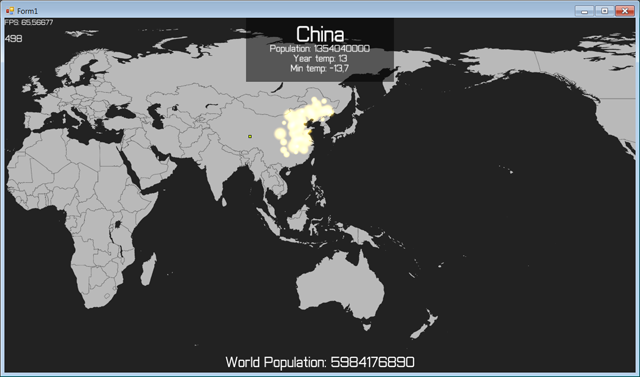Click the Form1 title bar text

pos(27,11)
